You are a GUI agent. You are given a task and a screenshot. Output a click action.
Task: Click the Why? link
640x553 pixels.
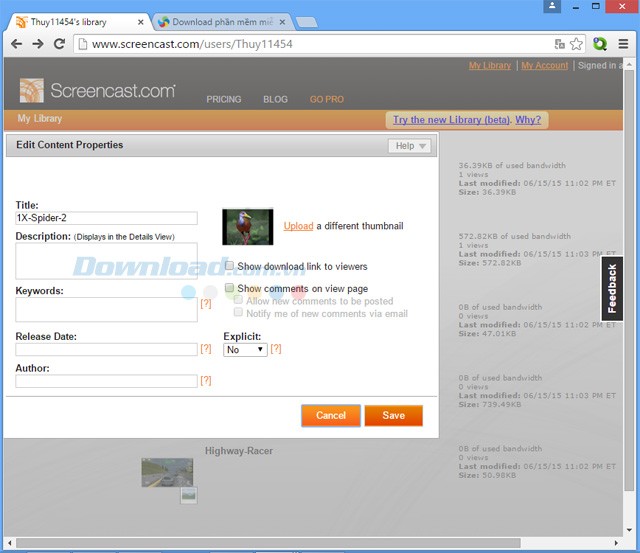point(528,120)
